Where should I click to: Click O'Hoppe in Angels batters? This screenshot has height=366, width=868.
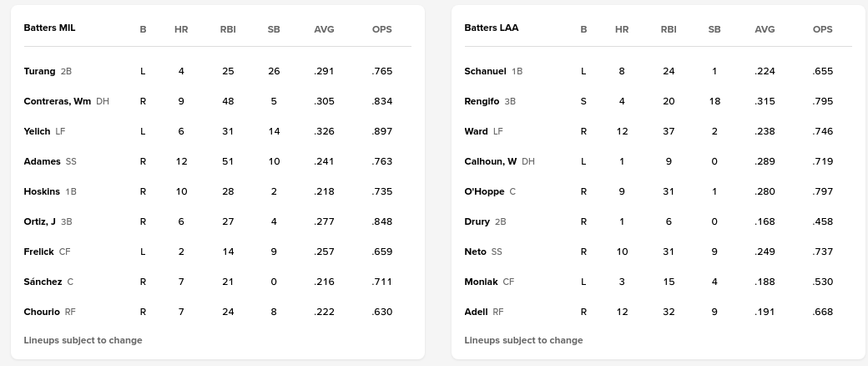click(x=484, y=191)
